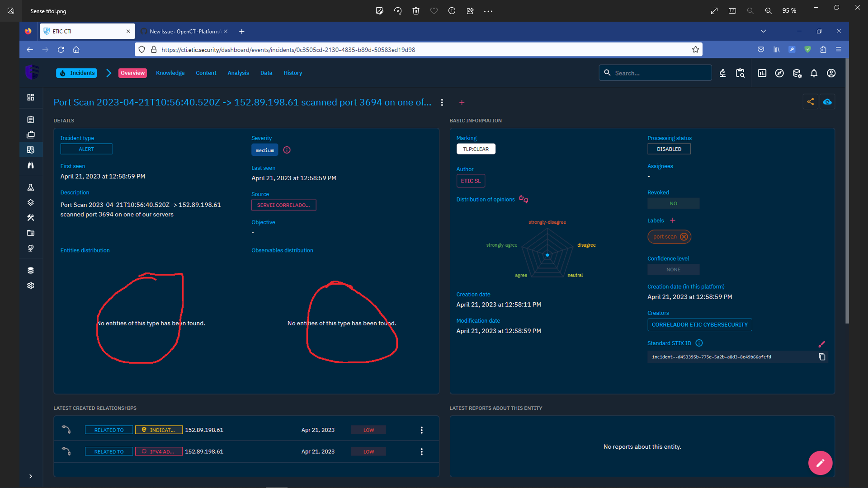Click the page vertical scrollbar
This screenshot has width=868, height=488.
pos(847,190)
